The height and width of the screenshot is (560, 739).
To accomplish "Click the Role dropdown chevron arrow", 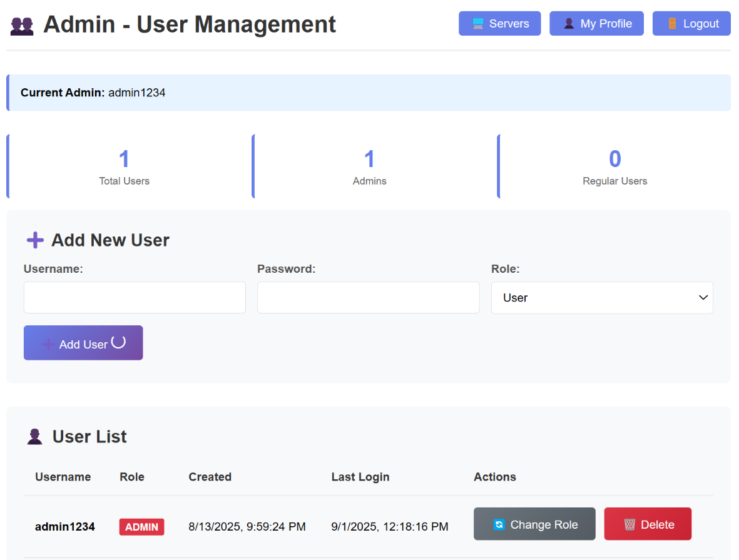I will 703,298.
